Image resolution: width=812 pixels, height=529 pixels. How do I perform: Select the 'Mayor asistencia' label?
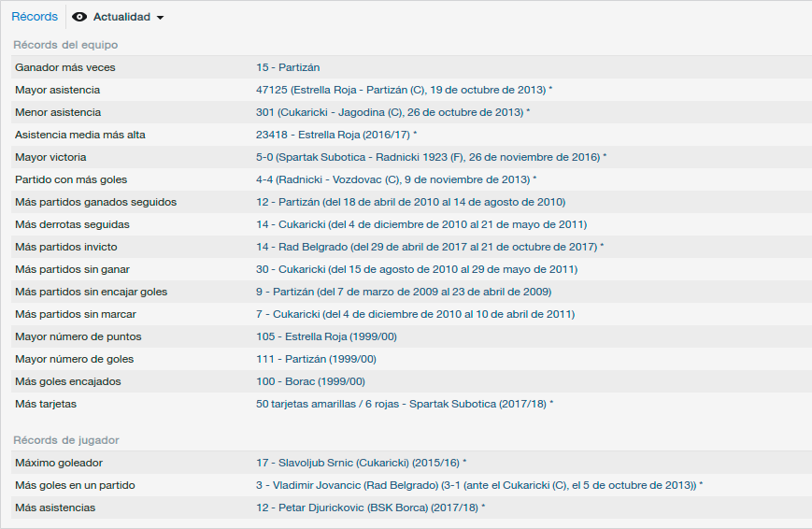(x=58, y=90)
